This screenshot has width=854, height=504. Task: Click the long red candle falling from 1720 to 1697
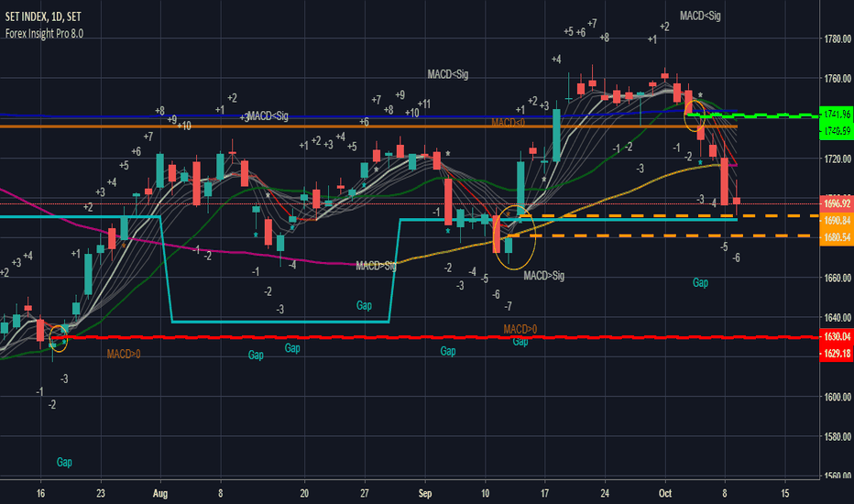[x=725, y=181]
